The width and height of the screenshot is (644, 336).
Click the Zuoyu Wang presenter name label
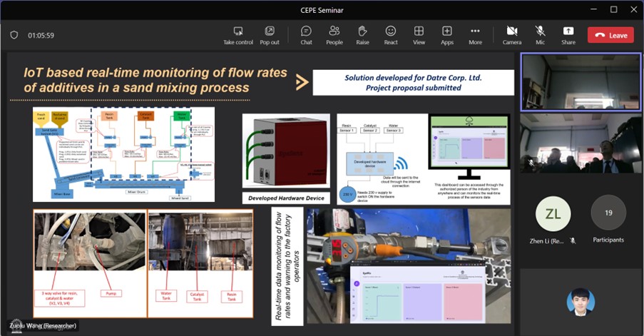pos(43,326)
